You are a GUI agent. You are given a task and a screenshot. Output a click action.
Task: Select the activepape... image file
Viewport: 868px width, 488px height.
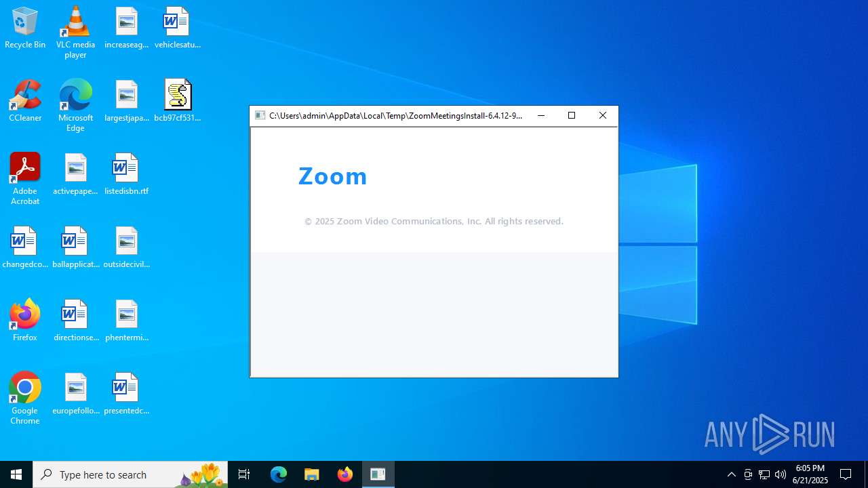75,174
